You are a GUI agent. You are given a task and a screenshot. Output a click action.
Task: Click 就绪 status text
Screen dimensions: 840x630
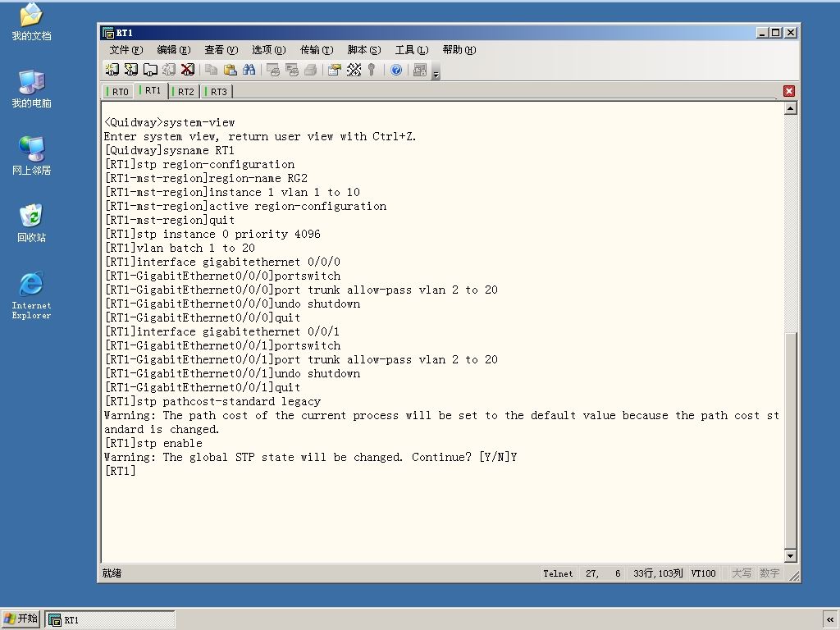coord(112,573)
